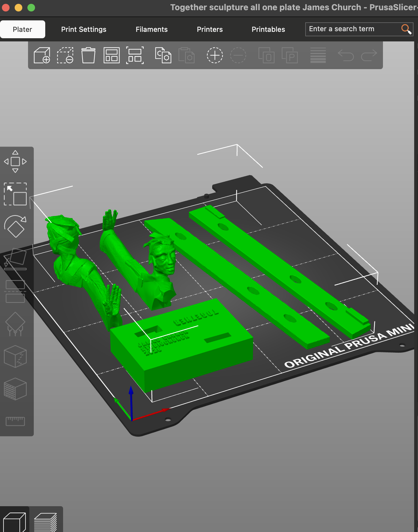Open the Printables tab
418x532 pixels.
(268, 29)
